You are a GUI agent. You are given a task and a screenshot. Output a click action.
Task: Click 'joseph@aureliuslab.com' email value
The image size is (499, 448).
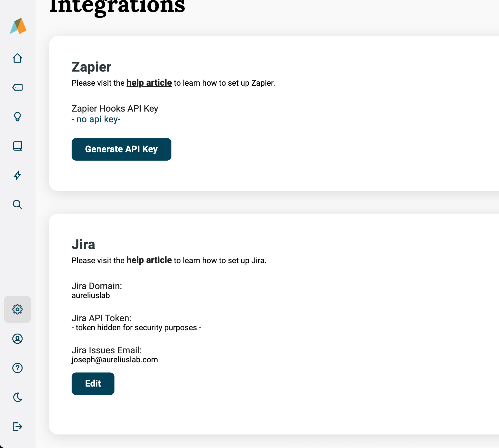click(x=115, y=360)
